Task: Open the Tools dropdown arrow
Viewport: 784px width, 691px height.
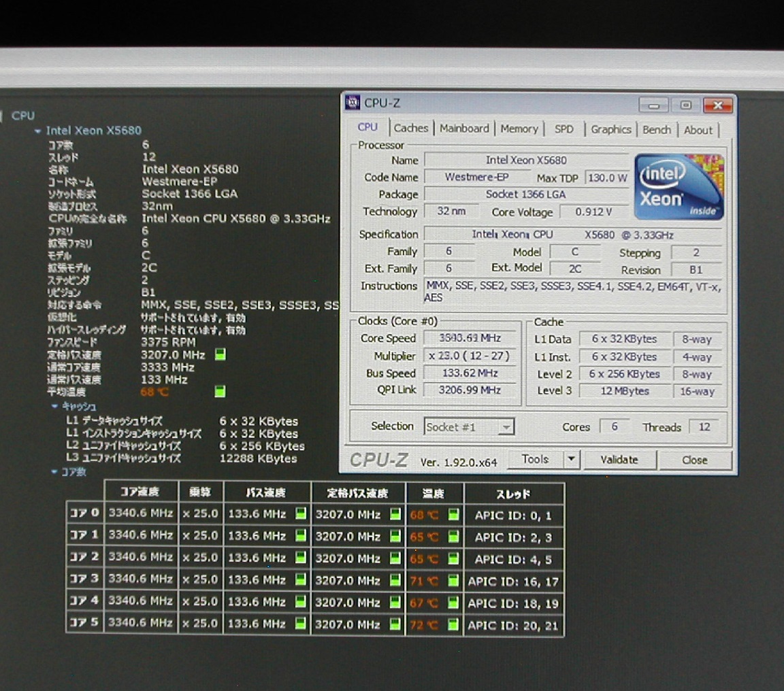Action: pos(572,458)
